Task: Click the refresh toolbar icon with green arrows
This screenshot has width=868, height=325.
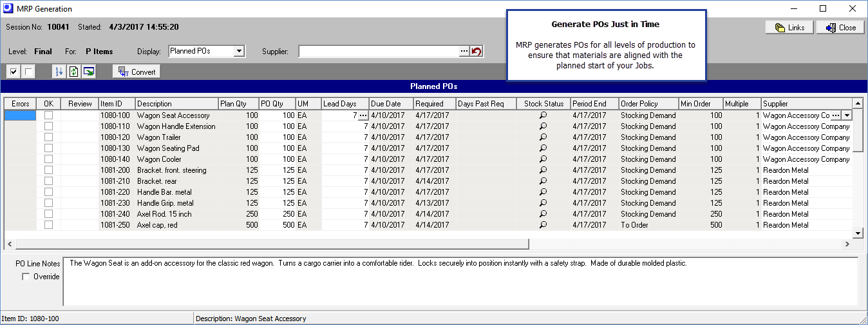Action: pos(74,72)
